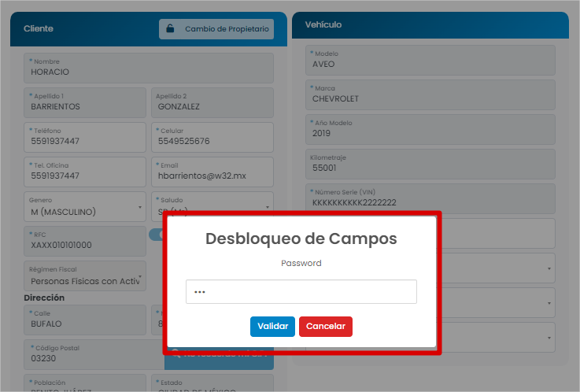Open the last Vehículo dropdown arrow

coord(549,338)
